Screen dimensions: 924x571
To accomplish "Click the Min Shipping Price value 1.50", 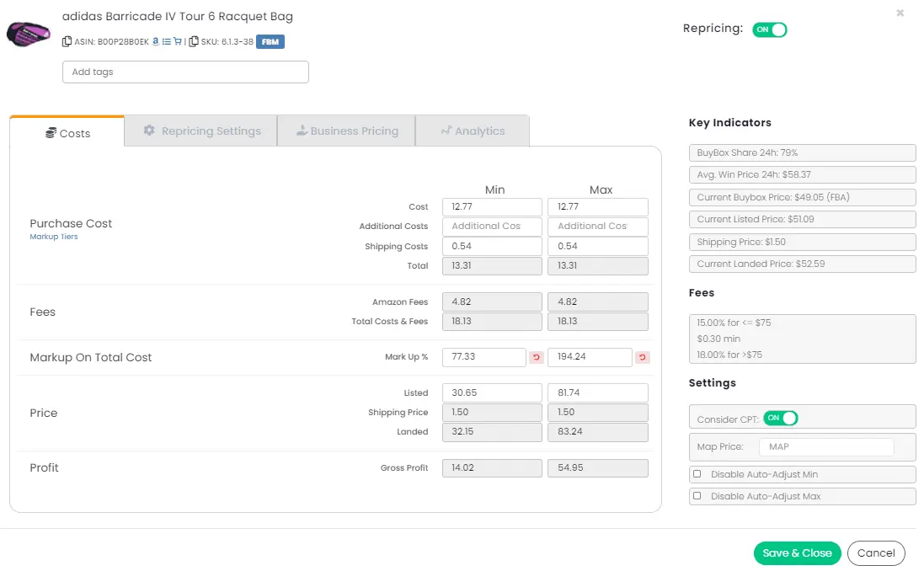I will point(492,413).
